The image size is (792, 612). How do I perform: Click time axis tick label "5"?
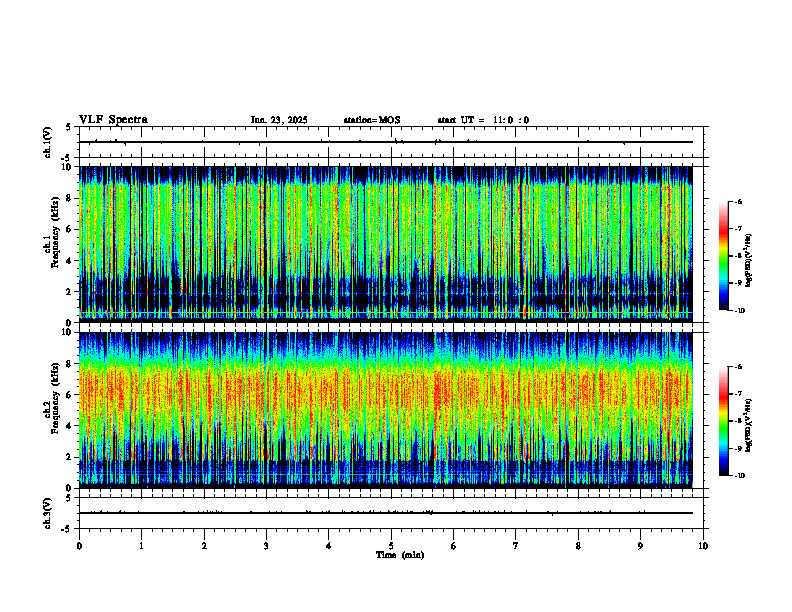click(x=391, y=546)
